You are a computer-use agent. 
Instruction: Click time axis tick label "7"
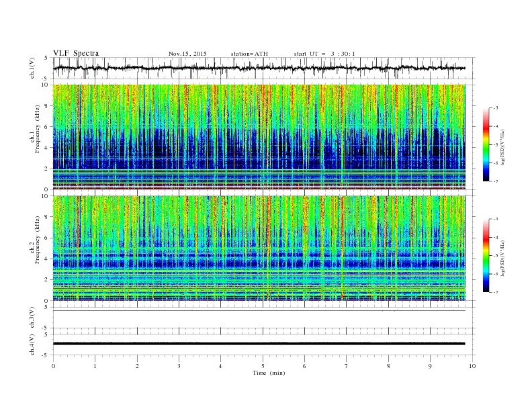[x=346, y=366]
